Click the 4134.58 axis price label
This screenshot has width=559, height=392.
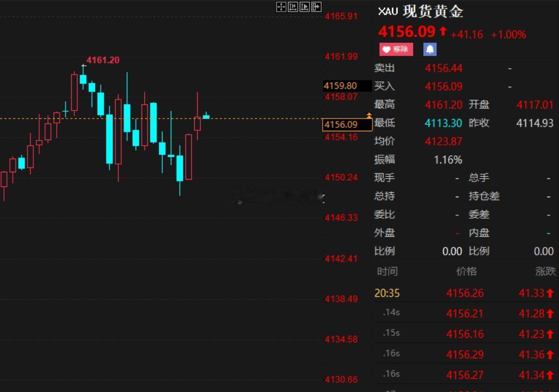pos(341,339)
